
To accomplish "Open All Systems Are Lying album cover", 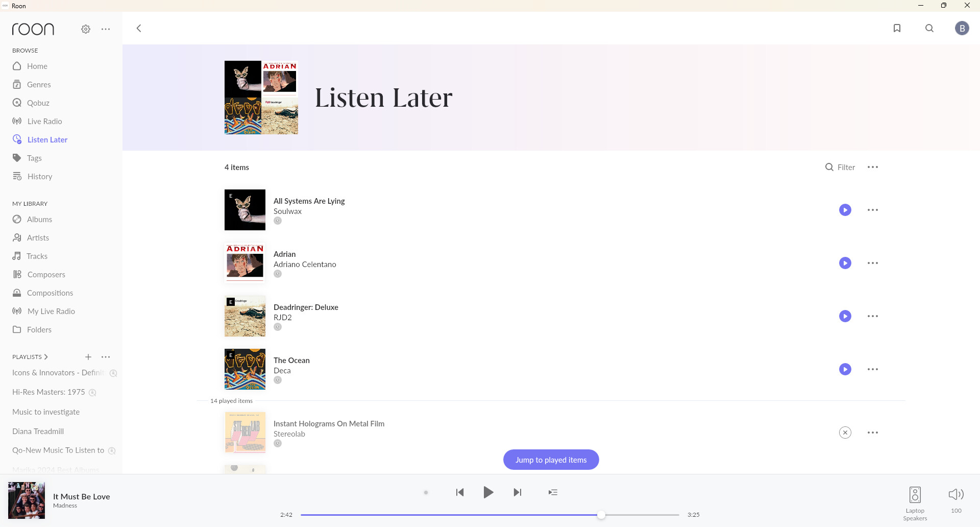I will [245, 210].
